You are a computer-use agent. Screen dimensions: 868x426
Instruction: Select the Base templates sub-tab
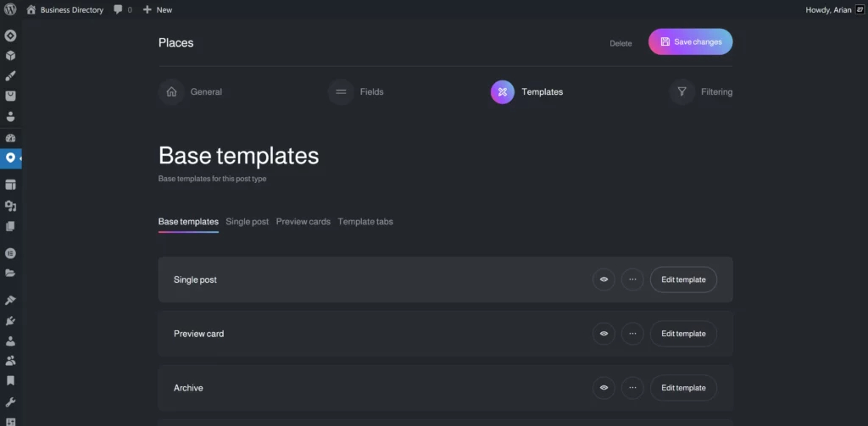click(x=188, y=221)
